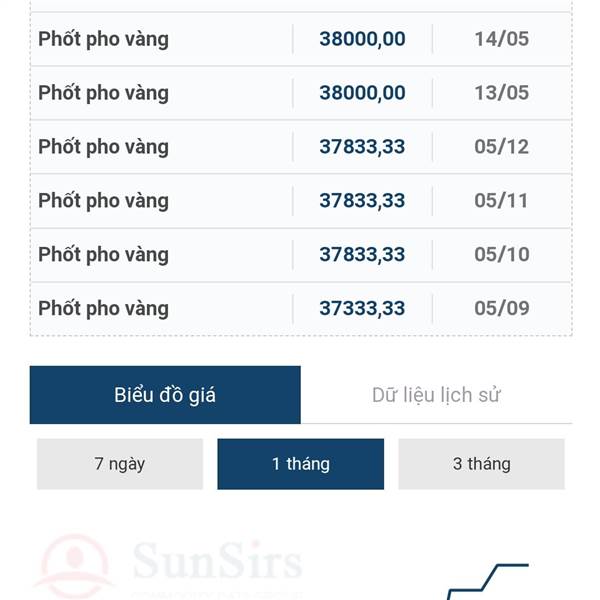Image resolution: width=600 pixels, height=600 pixels.
Task: Select the 3 tháng range button
Action: point(481,464)
